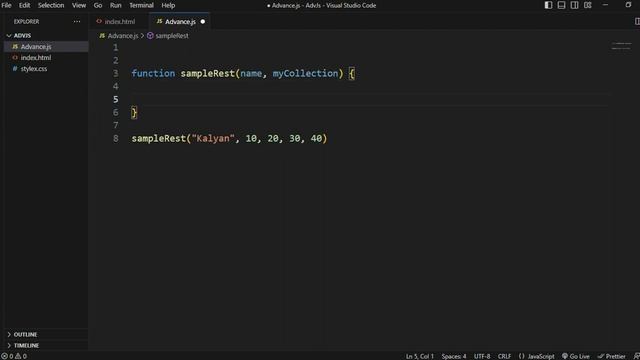Open stylex.css in the explorer tree

point(34,69)
